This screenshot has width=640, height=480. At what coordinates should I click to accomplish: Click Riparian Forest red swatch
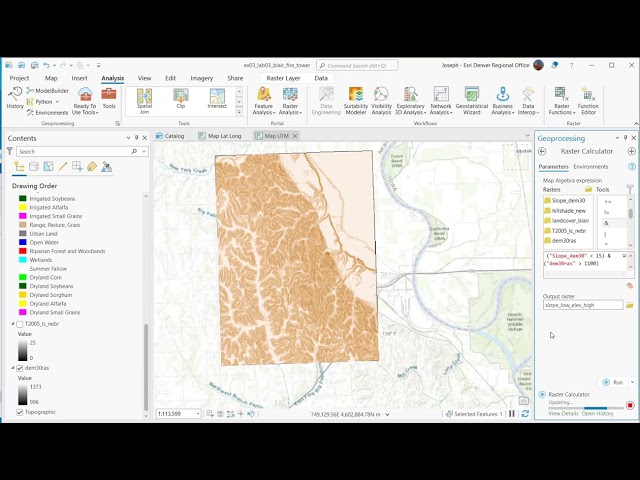[x=23, y=251]
